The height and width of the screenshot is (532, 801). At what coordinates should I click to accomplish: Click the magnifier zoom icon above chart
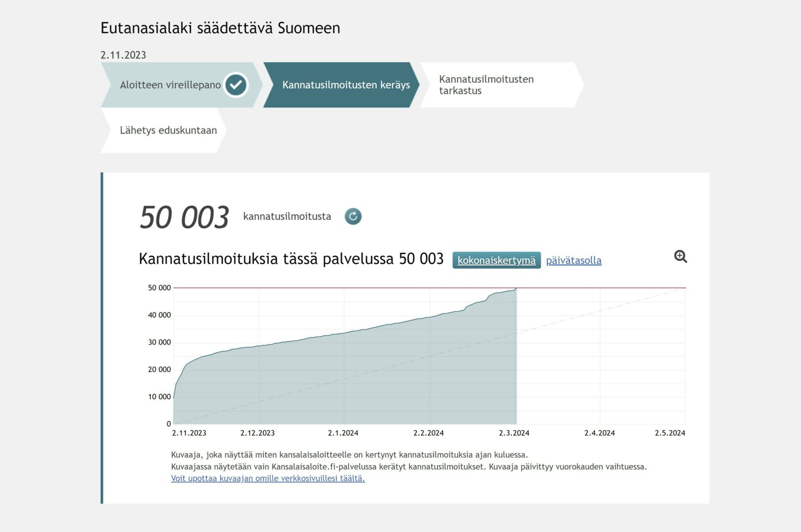[x=680, y=257]
